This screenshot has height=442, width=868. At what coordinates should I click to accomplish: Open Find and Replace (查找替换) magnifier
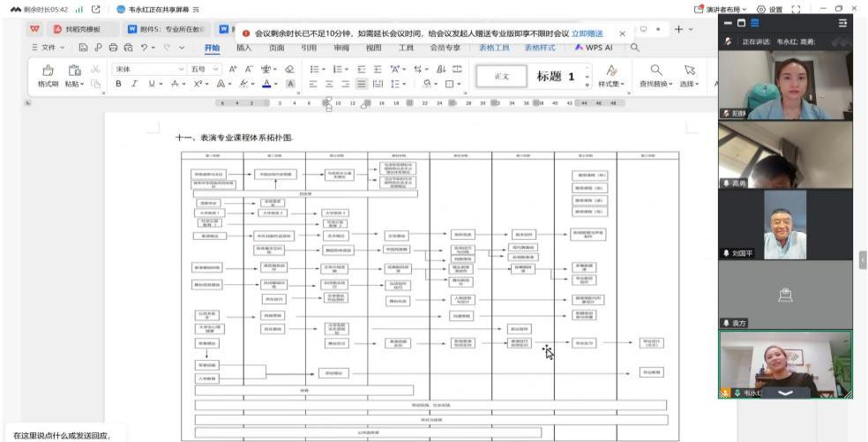pos(655,69)
